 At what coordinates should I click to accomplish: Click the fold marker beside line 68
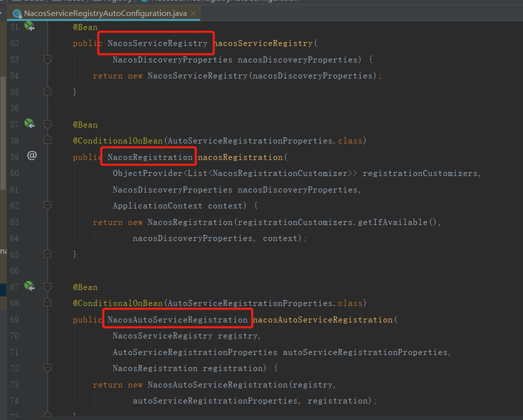(47, 302)
